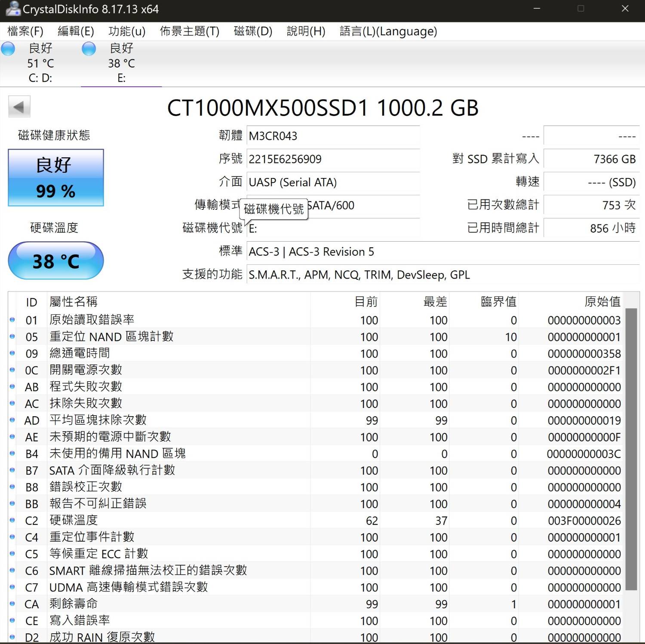Select the 良好 38 °C disk entry
The image size is (645, 644).
click(x=121, y=63)
